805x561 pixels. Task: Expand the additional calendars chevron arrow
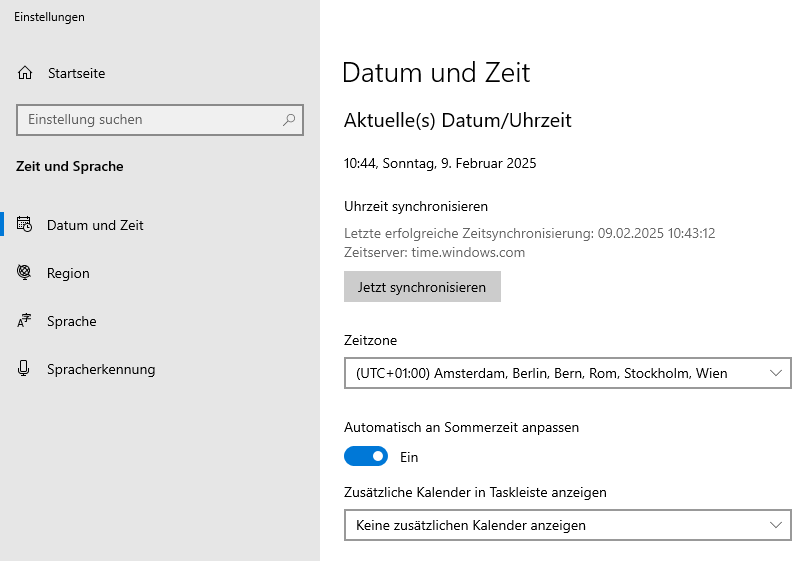pyautogui.click(x=777, y=525)
